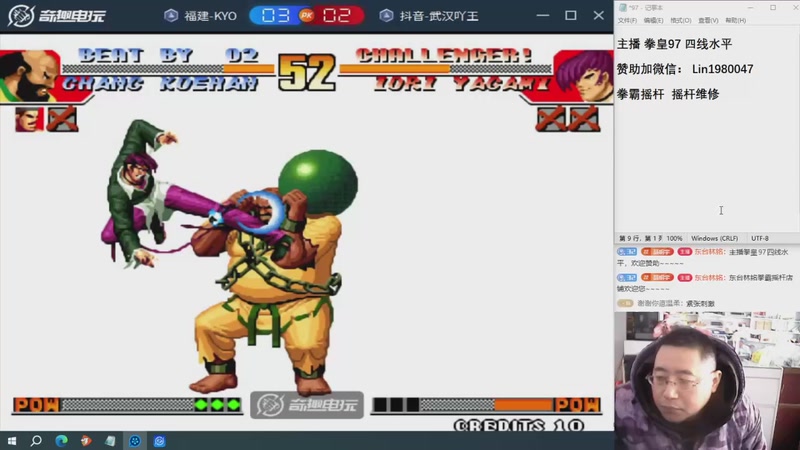Launch Microsoft Edge from the taskbar

coord(61,441)
